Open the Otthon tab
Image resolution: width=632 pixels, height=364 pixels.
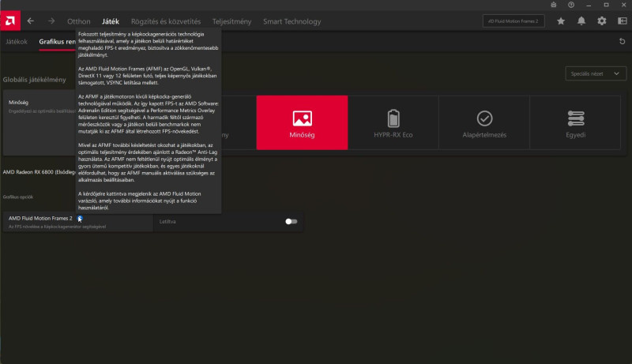click(x=78, y=21)
